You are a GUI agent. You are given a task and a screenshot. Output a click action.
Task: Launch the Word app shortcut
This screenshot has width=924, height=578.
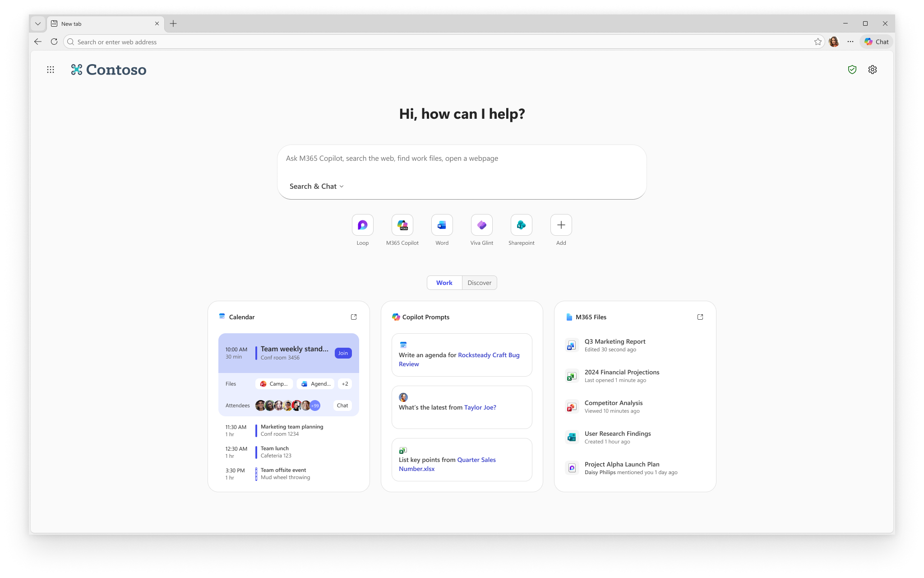(442, 225)
